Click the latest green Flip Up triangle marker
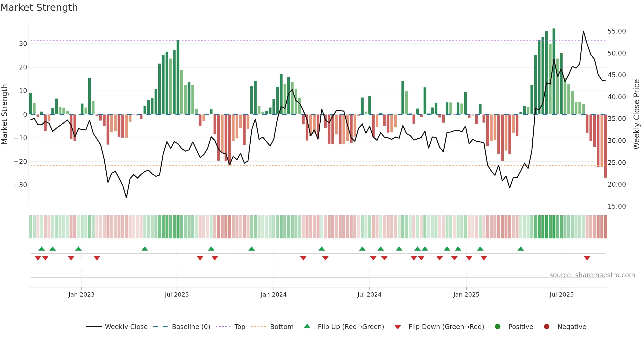Screen dimensions: 644x362 click(x=521, y=249)
